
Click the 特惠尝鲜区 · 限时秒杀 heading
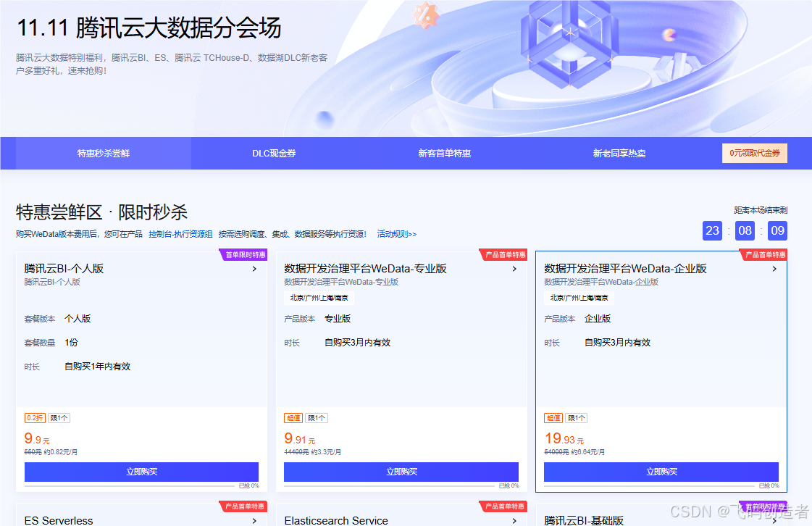click(101, 212)
